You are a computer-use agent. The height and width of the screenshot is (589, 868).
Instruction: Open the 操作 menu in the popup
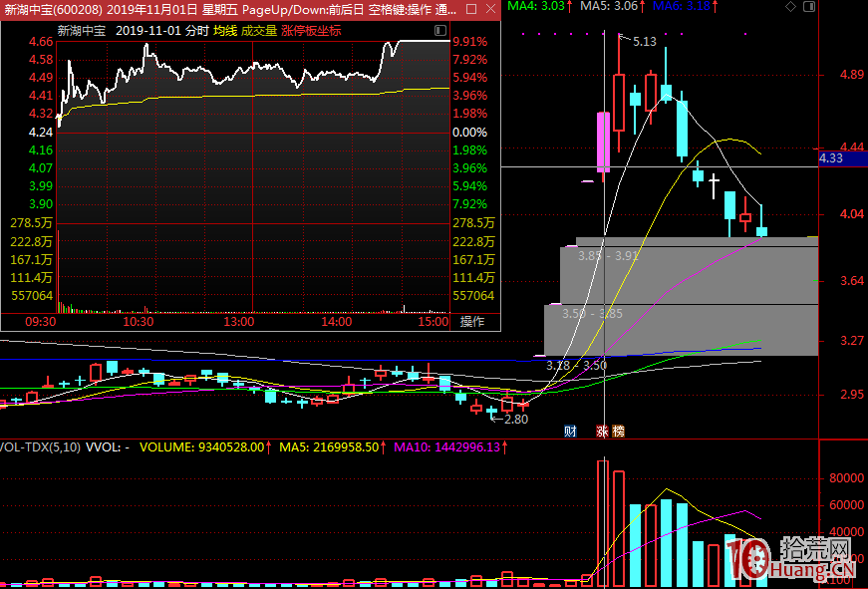pos(471,322)
